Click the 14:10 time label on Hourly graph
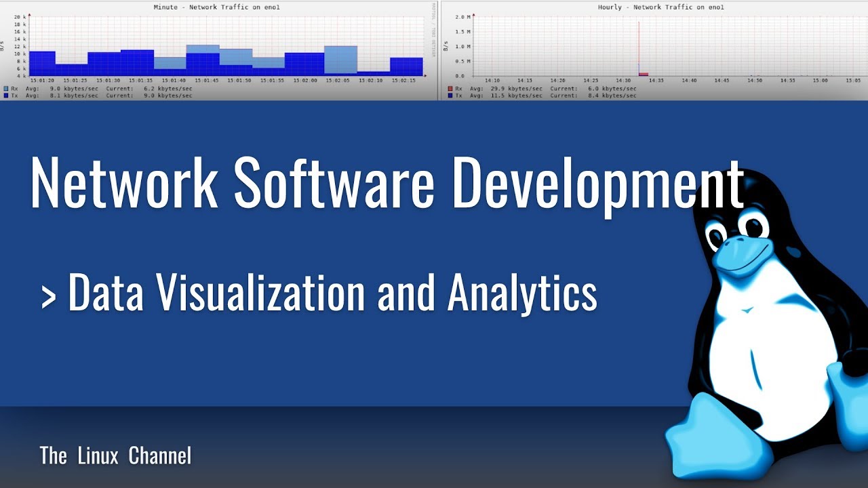 click(x=492, y=80)
